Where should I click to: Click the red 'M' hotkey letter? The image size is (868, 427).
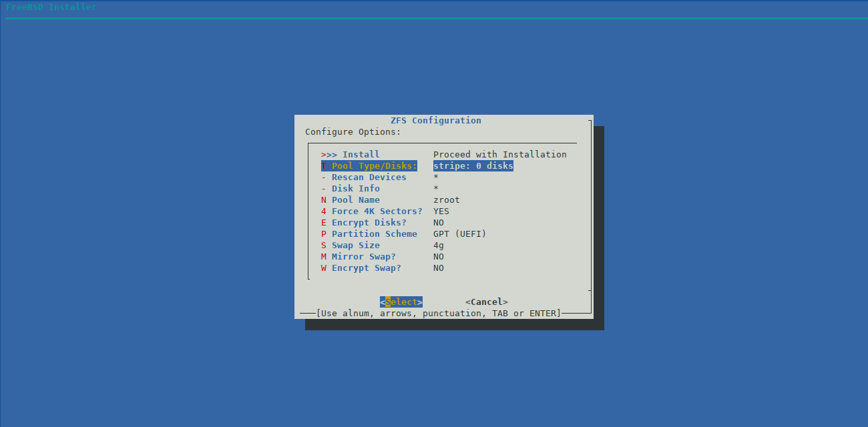pos(324,256)
